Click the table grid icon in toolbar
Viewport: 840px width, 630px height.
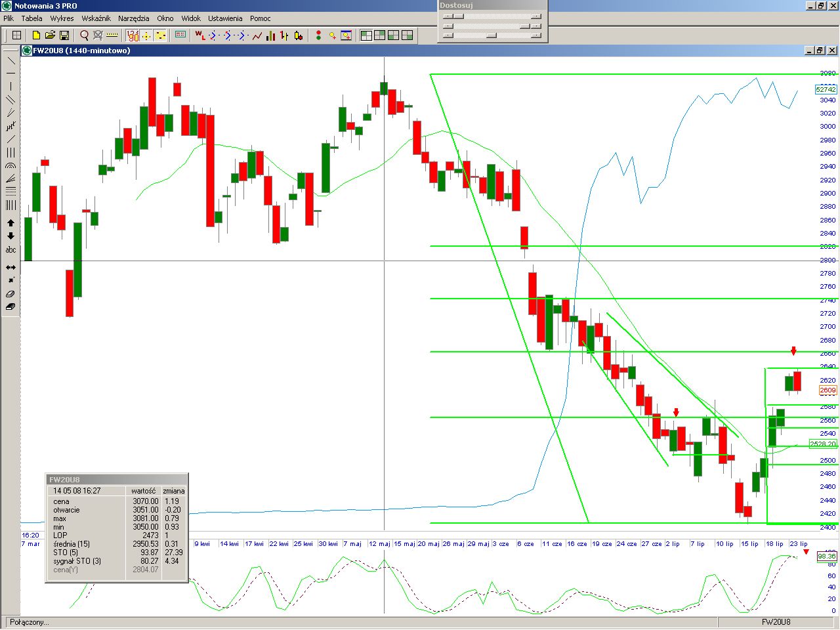[17, 35]
